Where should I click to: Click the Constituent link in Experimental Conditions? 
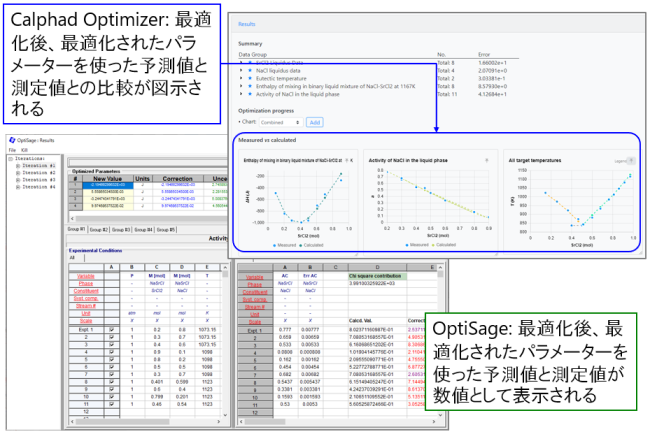point(86,291)
